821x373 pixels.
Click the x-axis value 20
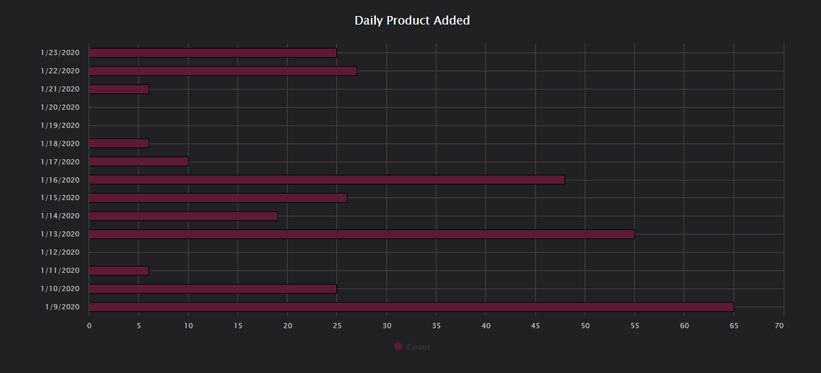pos(287,326)
